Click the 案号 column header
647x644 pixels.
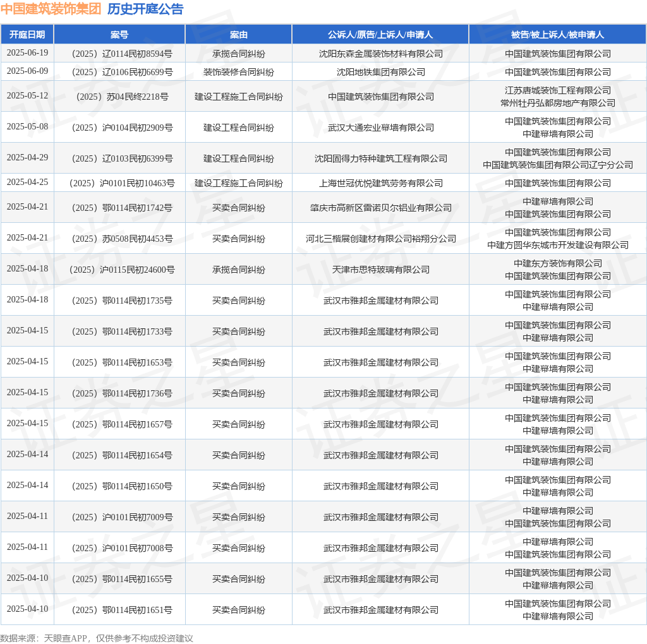pos(119,35)
